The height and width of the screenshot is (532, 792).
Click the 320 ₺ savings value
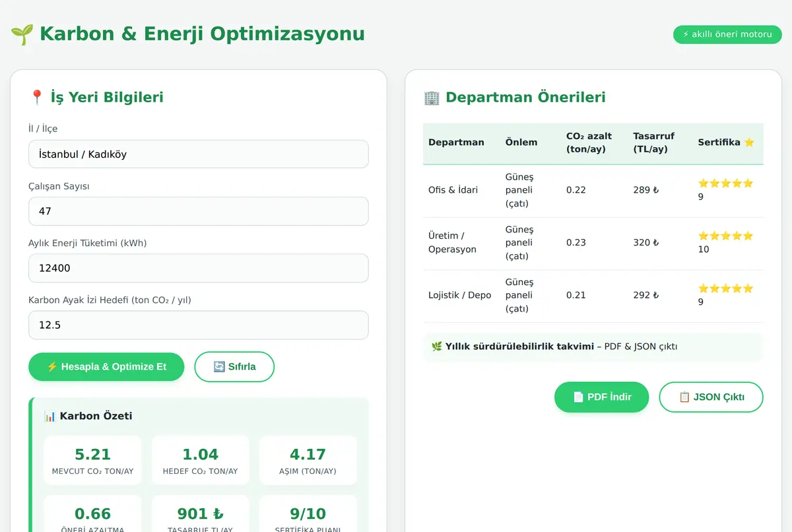click(x=646, y=243)
